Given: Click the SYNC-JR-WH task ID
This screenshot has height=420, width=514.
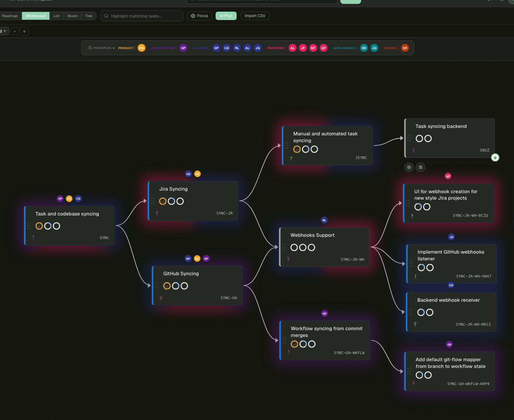Looking at the screenshot, I should coord(352,259).
